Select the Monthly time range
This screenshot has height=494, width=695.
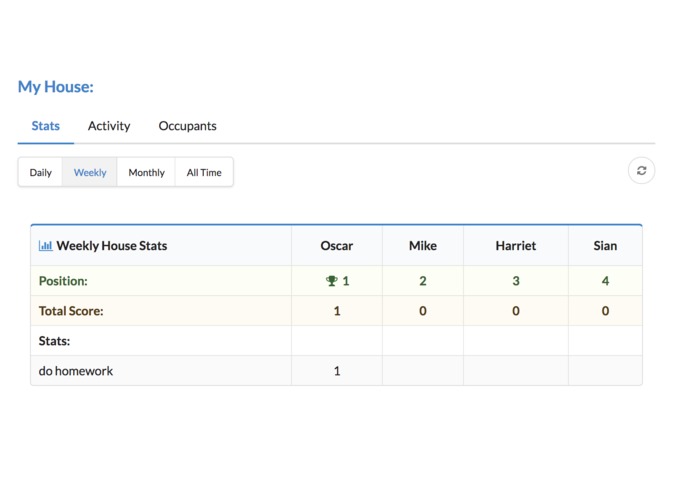[x=146, y=172]
